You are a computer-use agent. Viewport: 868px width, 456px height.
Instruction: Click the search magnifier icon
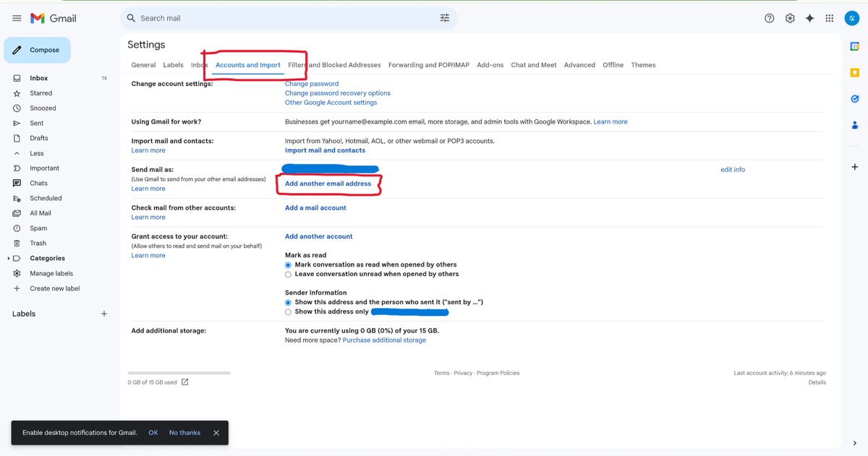(131, 18)
